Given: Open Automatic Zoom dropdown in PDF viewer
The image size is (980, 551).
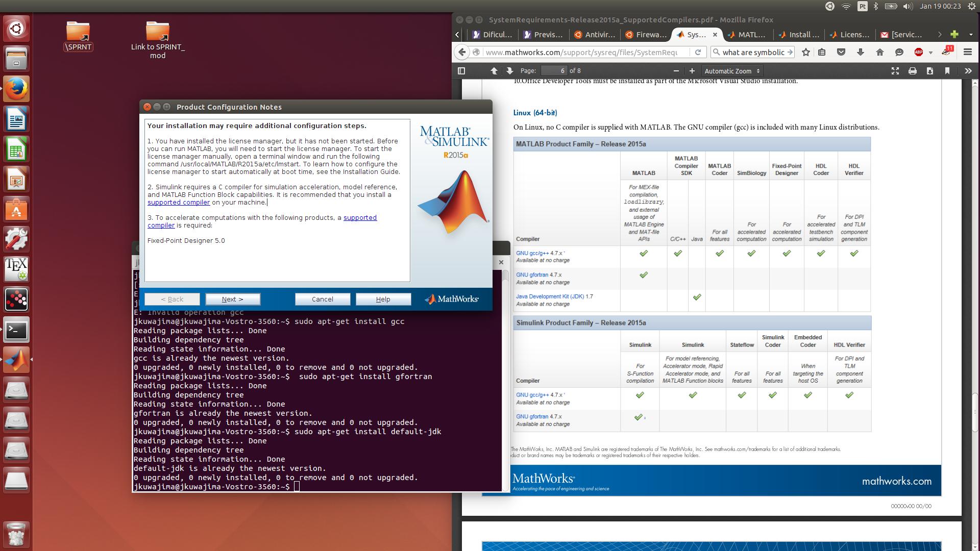Looking at the screenshot, I should [x=732, y=71].
